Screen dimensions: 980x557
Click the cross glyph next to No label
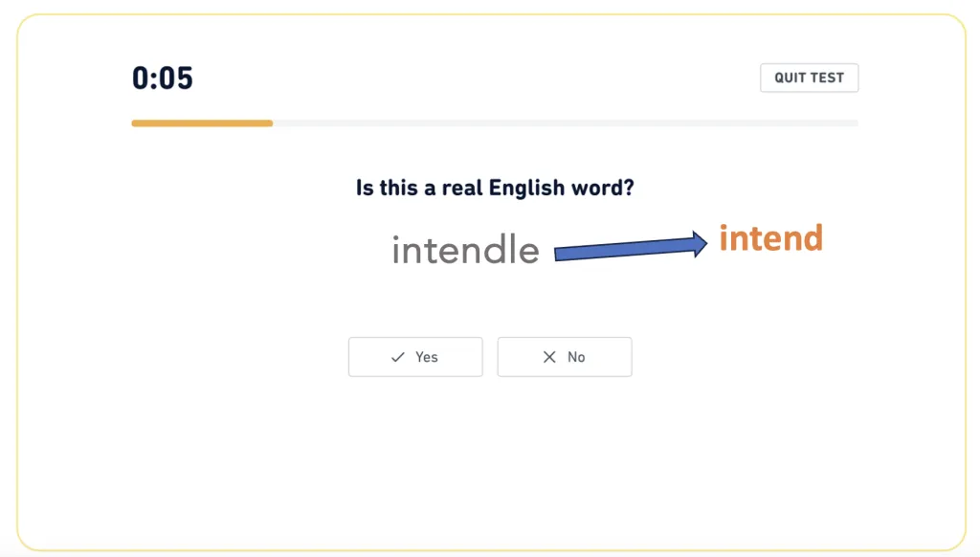550,356
